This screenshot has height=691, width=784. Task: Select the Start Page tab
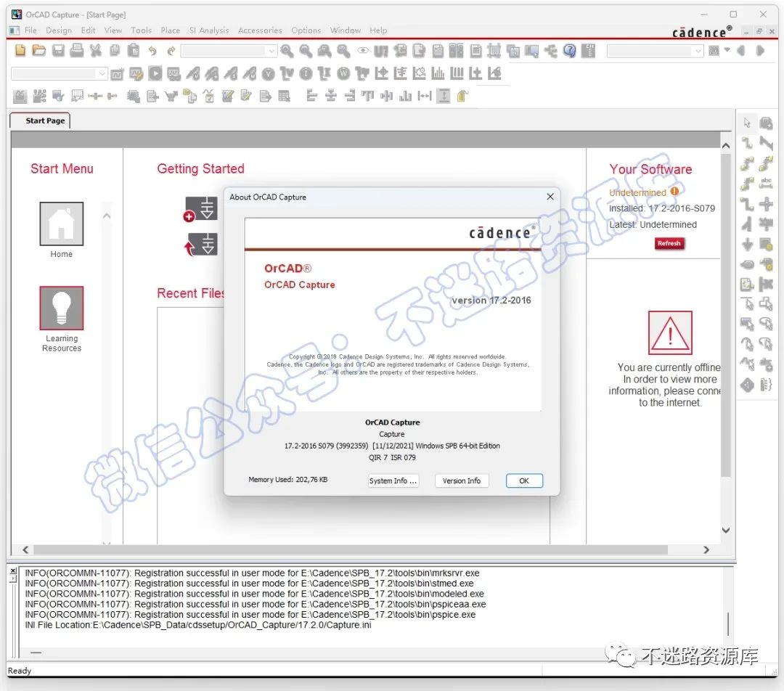(41, 120)
